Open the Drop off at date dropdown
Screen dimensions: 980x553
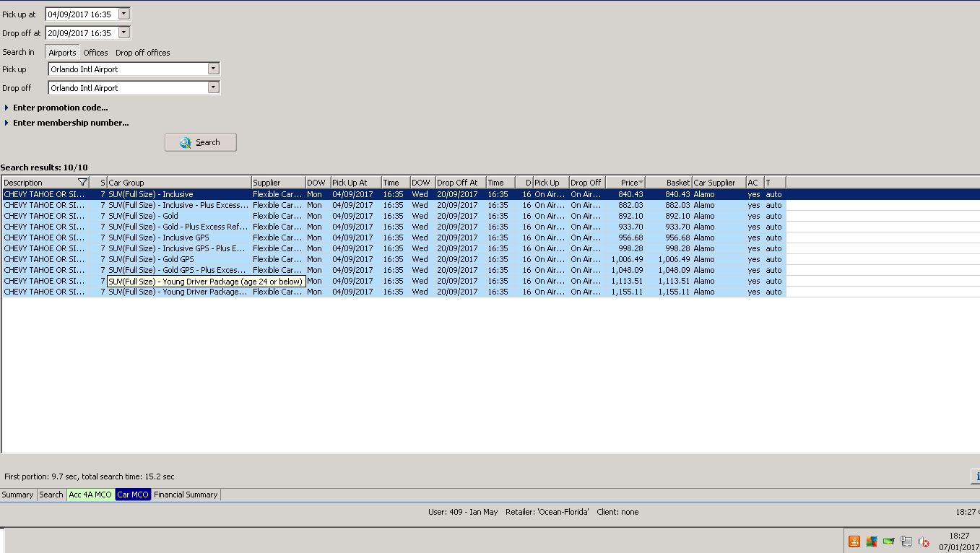click(x=124, y=32)
